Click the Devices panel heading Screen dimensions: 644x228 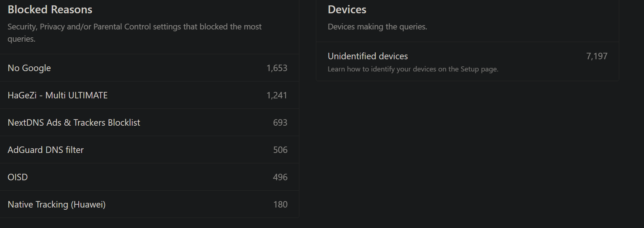tap(347, 10)
